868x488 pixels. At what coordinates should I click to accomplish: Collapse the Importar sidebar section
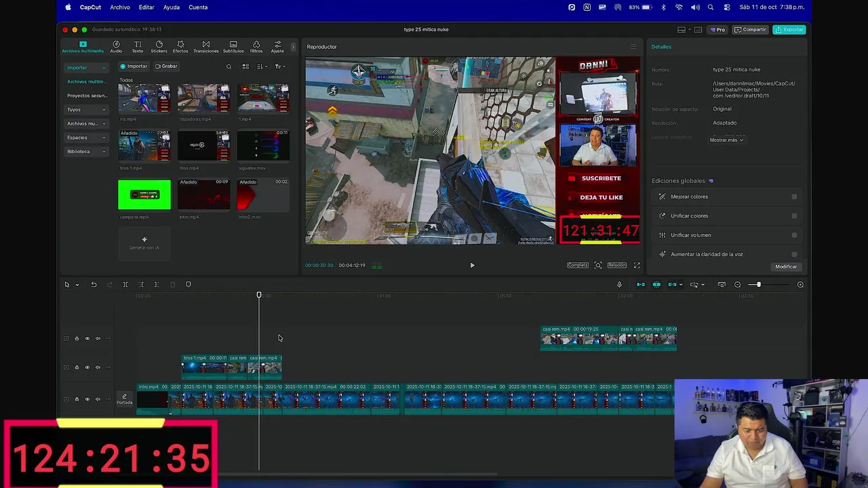point(87,68)
